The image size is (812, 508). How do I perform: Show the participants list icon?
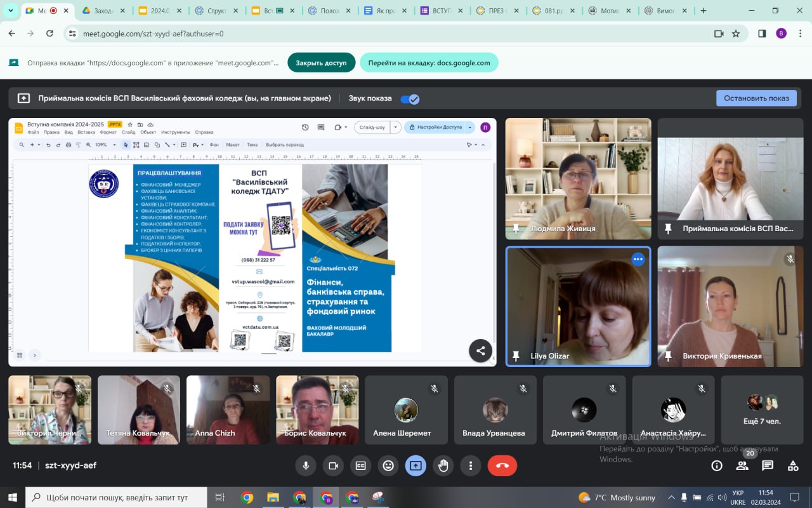click(742, 465)
